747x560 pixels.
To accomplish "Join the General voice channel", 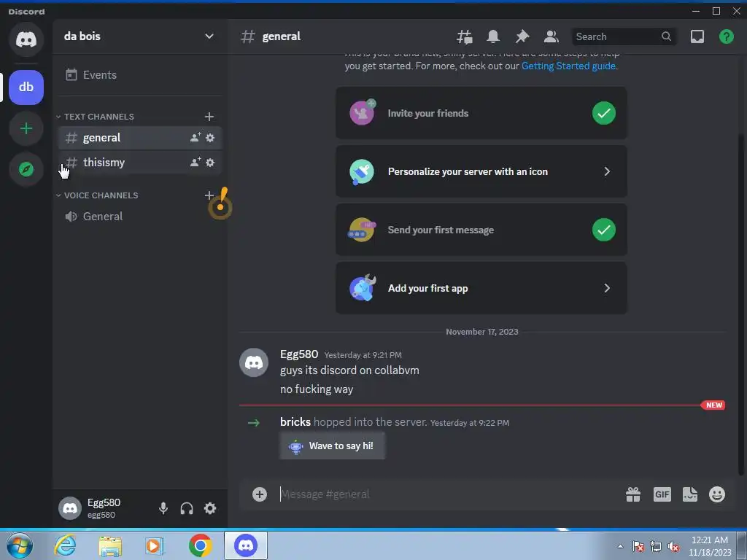I will (139, 216).
